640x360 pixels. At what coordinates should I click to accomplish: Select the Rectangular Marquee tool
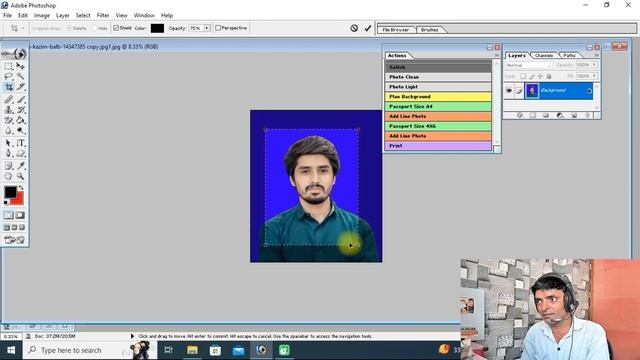(9, 66)
